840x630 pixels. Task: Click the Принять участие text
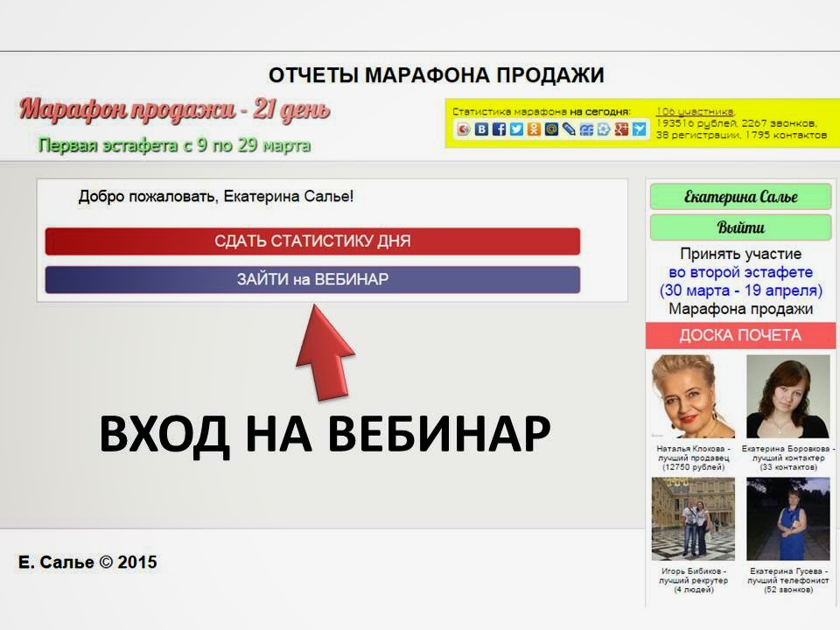(x=740, y=254)
